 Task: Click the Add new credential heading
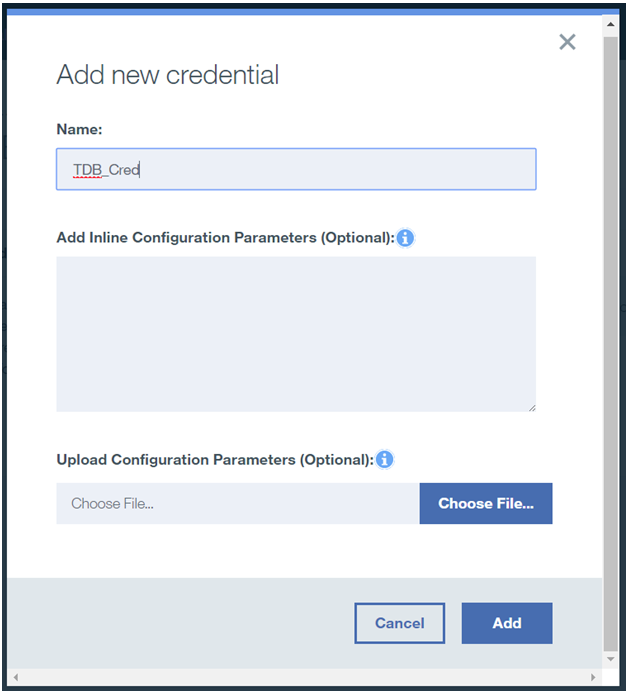coord(168,74)
